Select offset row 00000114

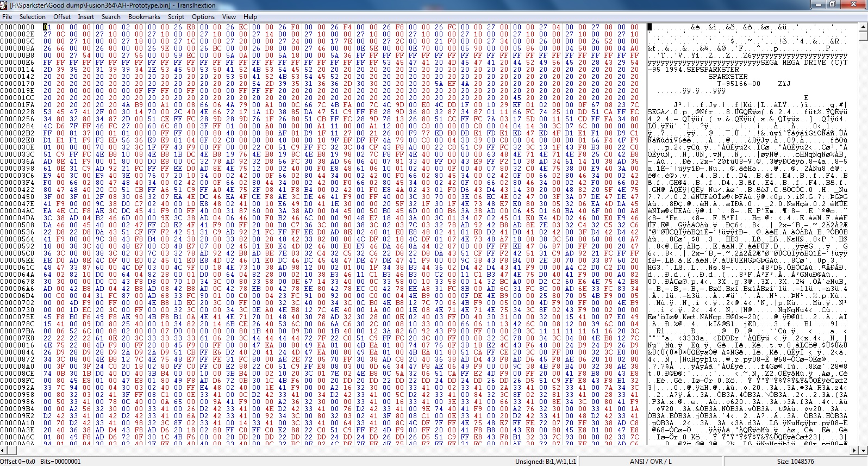click(17, 69)
